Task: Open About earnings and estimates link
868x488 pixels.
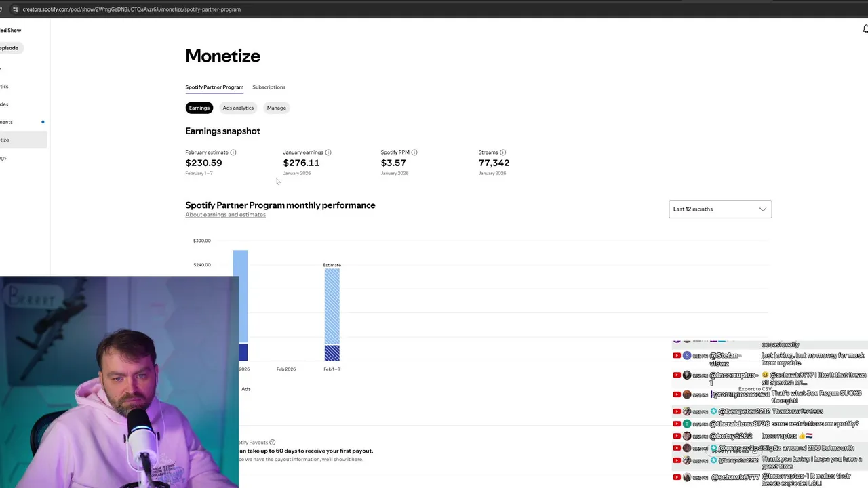Action: click(225, 215)
